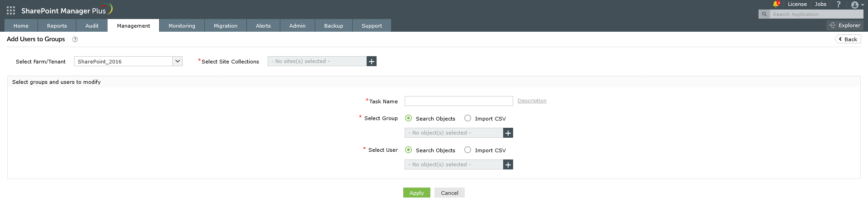
Task: Open the License link
Action: [x=797, y=4]
